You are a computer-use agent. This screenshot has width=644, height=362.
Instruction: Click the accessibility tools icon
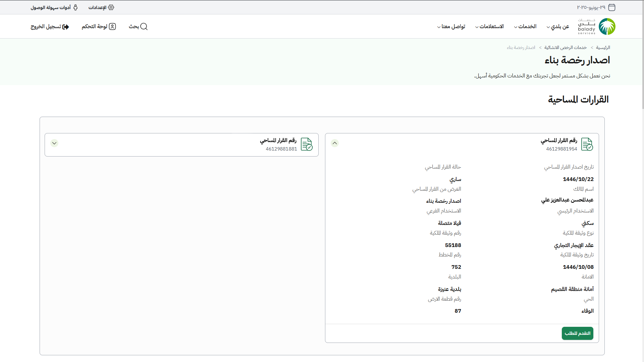pos(75,7)
